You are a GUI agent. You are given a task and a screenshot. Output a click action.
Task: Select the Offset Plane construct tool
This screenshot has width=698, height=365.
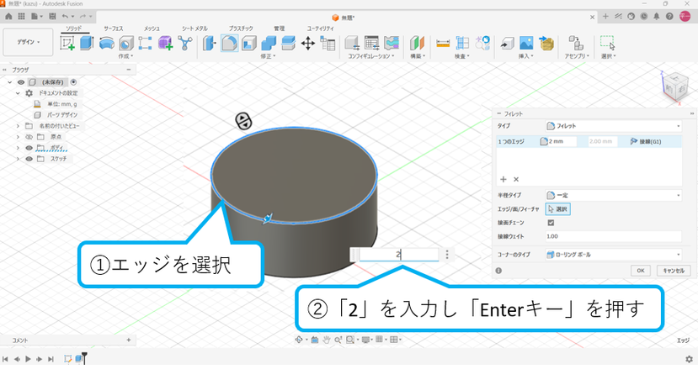[x=417, y=43]
